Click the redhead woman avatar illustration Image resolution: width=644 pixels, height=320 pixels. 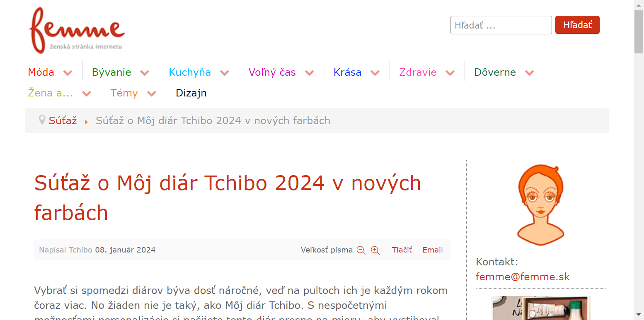540,205
